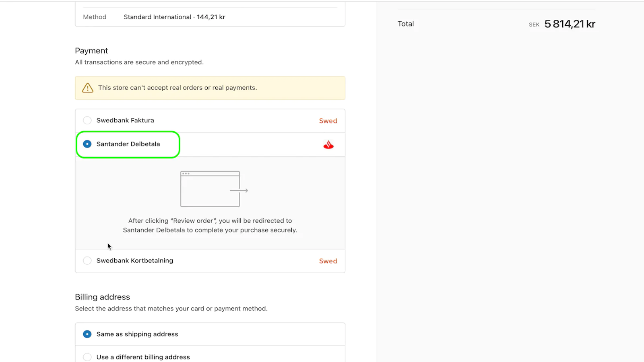This screenshot has width=644, height=362.
Task: Click the Santander flame logo
Action: tap(328, 145)
